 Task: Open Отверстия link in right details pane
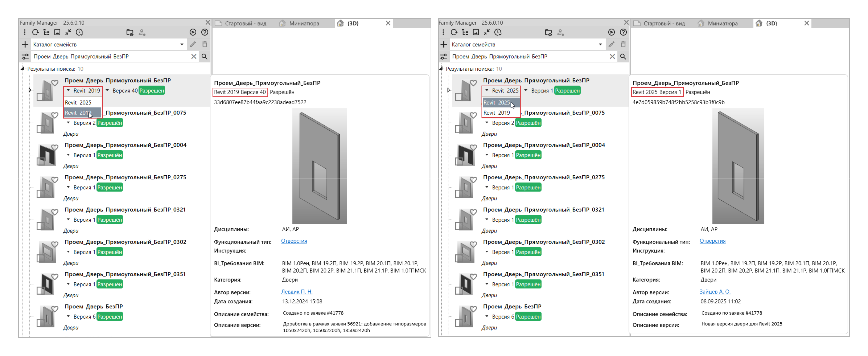712,241
